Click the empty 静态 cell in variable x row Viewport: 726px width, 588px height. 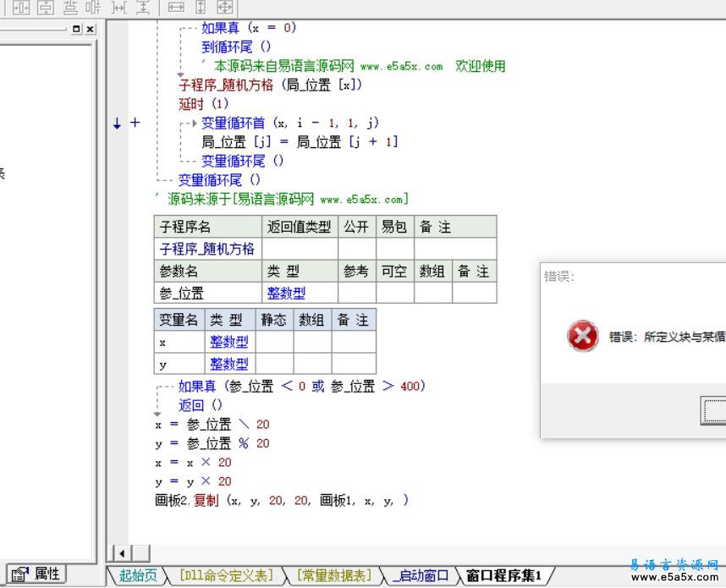[274, 342]
